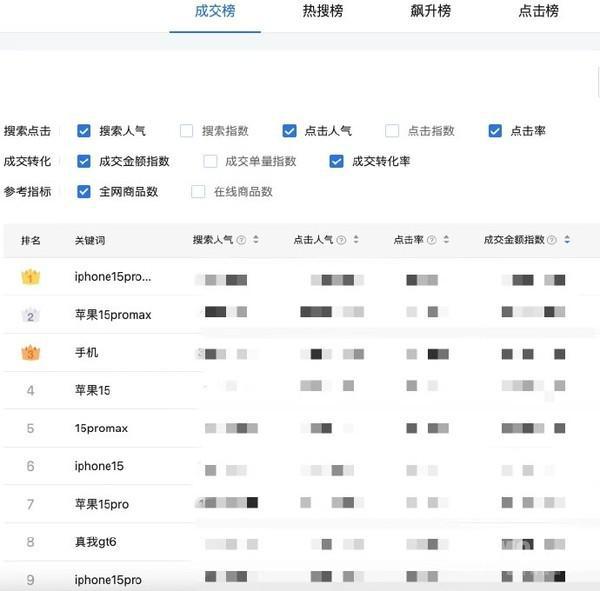Open keyword 苹果15promax

click(113, 315)
